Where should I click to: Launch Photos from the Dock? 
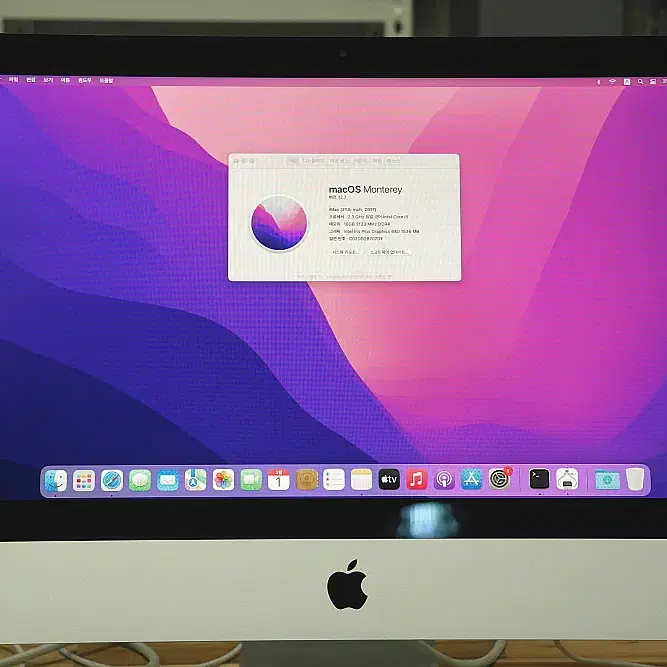[x=223, y=480]
